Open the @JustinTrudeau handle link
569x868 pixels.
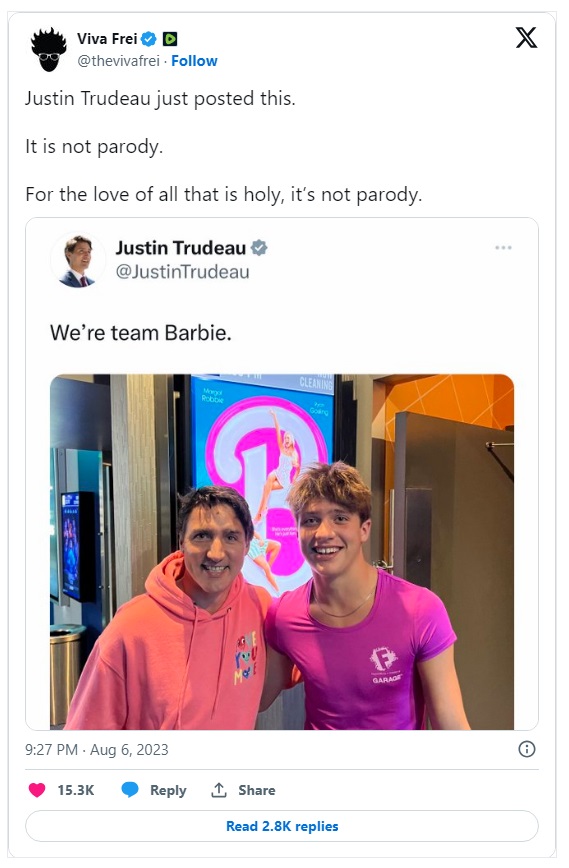click(x=182, y=272)
